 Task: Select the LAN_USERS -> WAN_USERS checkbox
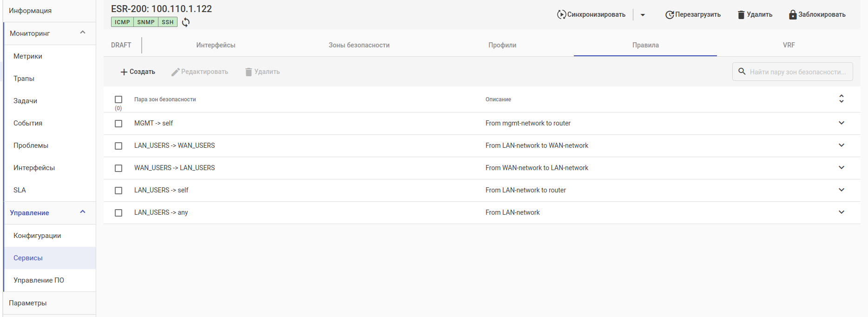point(118,146)
